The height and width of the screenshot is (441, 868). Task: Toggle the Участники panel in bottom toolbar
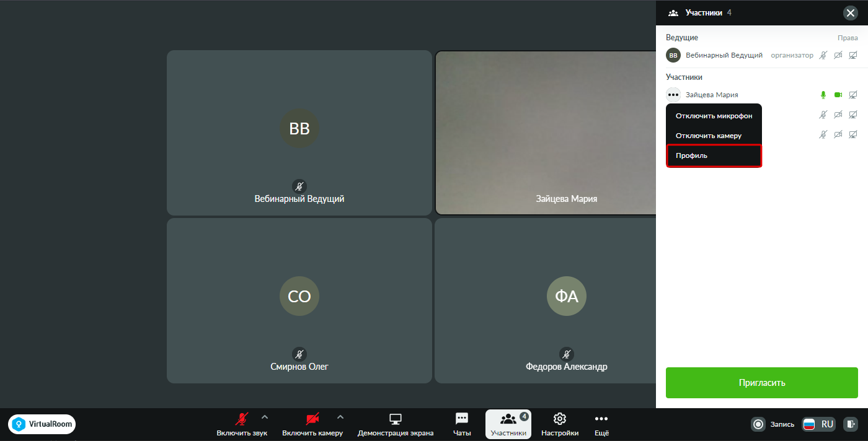click(x=508, y=424)
